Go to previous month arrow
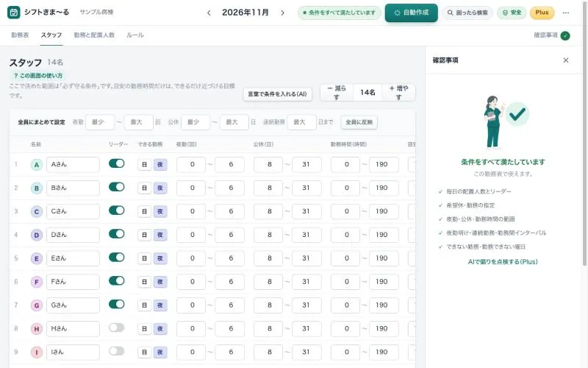This screenshot has height=368, width=588. [209, 13]
